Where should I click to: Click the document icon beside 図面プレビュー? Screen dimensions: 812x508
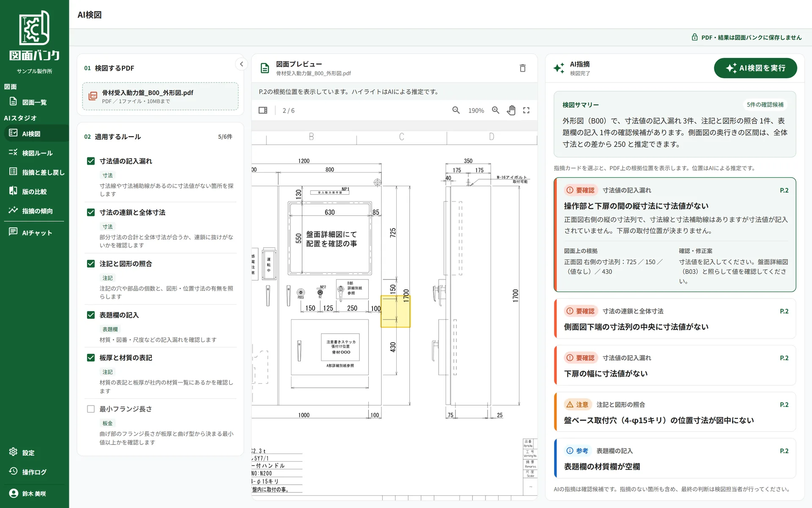265,68
